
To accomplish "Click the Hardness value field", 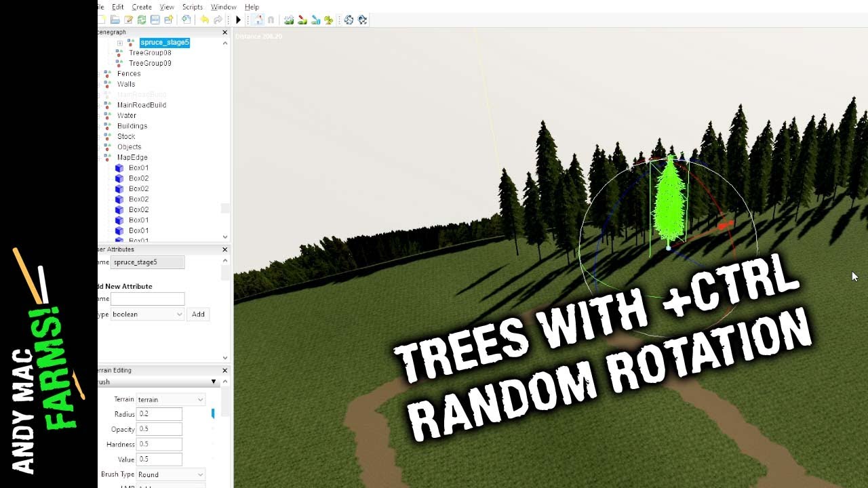I will coord(159,444).
